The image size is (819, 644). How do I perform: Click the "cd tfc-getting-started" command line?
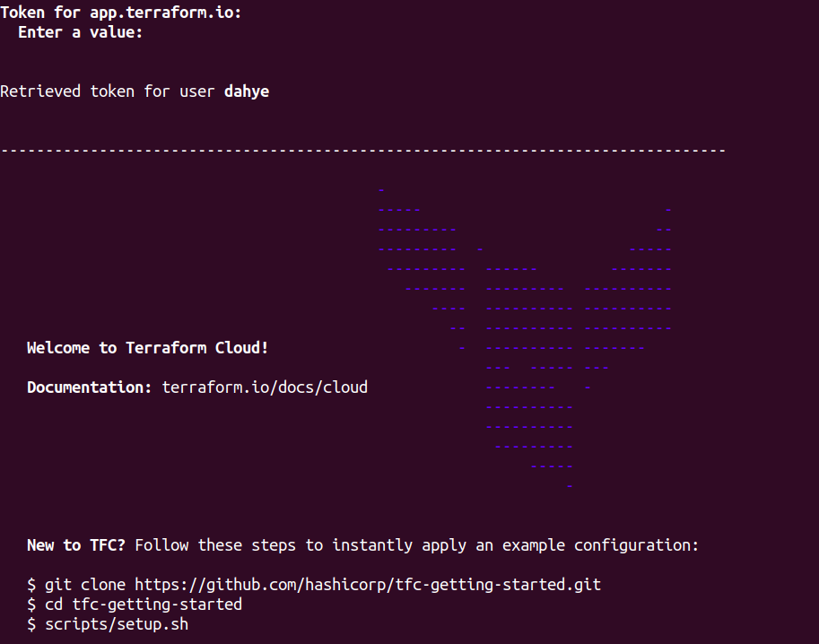(135, 605)
